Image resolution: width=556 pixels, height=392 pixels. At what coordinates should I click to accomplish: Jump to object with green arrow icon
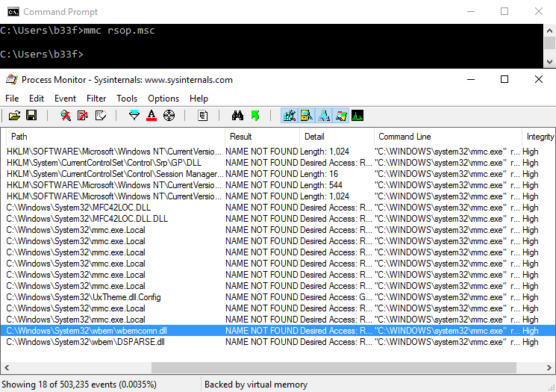tap(255, 116)
